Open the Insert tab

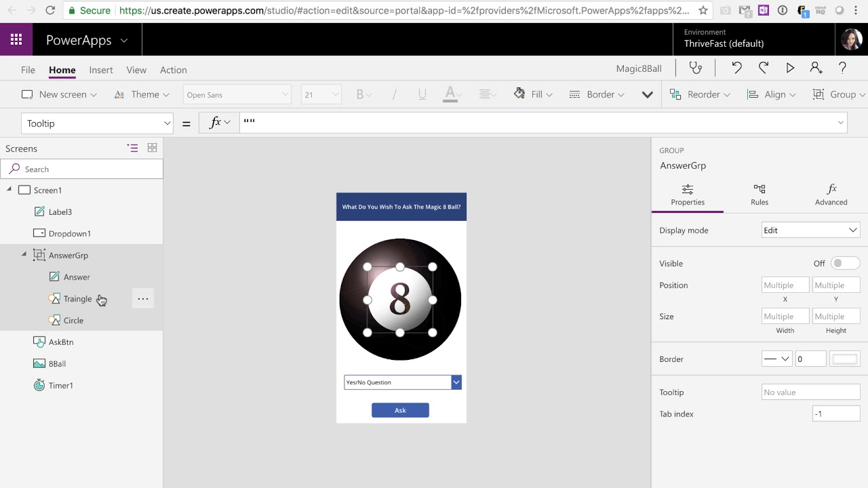click(x=101, y=70)
